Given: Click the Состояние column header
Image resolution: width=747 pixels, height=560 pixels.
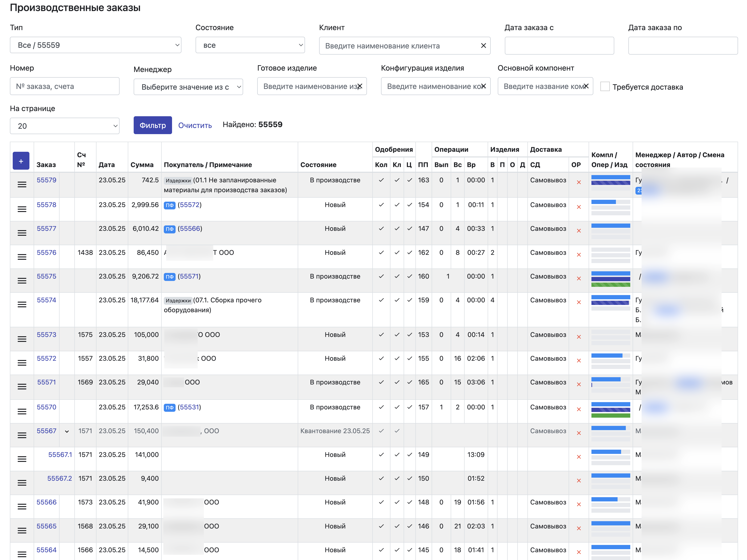Looking at the screenshot, I should 318,165.
